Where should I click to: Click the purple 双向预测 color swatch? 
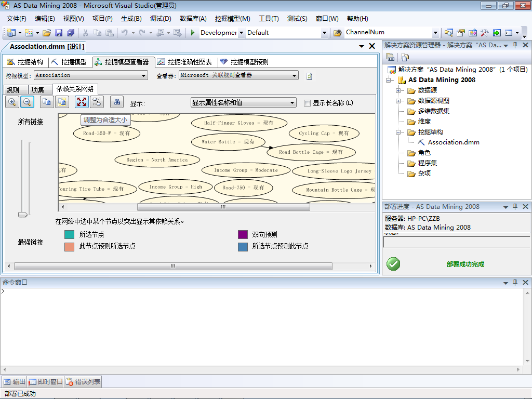pos(243,234)
